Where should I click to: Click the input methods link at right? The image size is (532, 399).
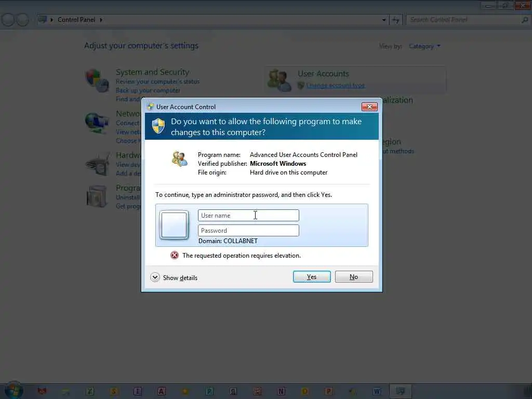397,151
